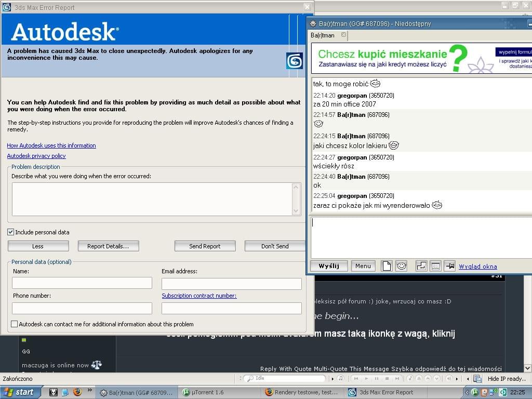Click the volume speaker icon in the player toolbar
Screen dimensions: 532x399
coord(449,378)
